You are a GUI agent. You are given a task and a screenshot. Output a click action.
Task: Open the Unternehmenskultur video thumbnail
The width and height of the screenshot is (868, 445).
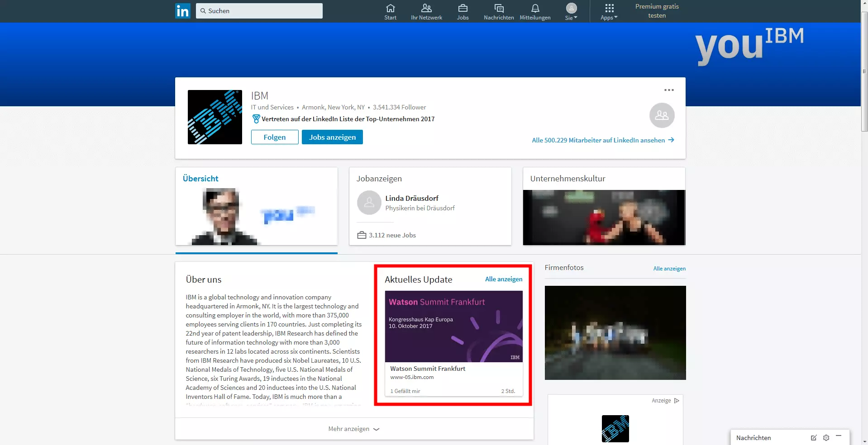[604, 218]
